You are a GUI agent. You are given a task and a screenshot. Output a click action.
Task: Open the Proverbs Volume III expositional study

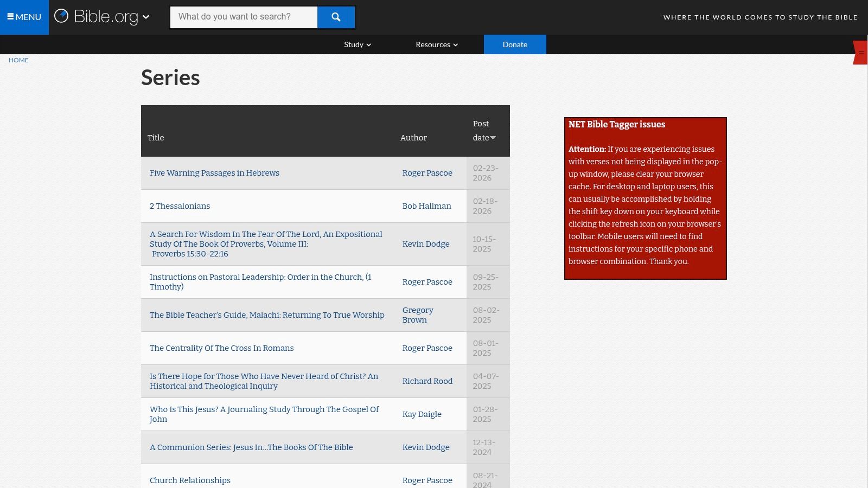click(266, 244)
